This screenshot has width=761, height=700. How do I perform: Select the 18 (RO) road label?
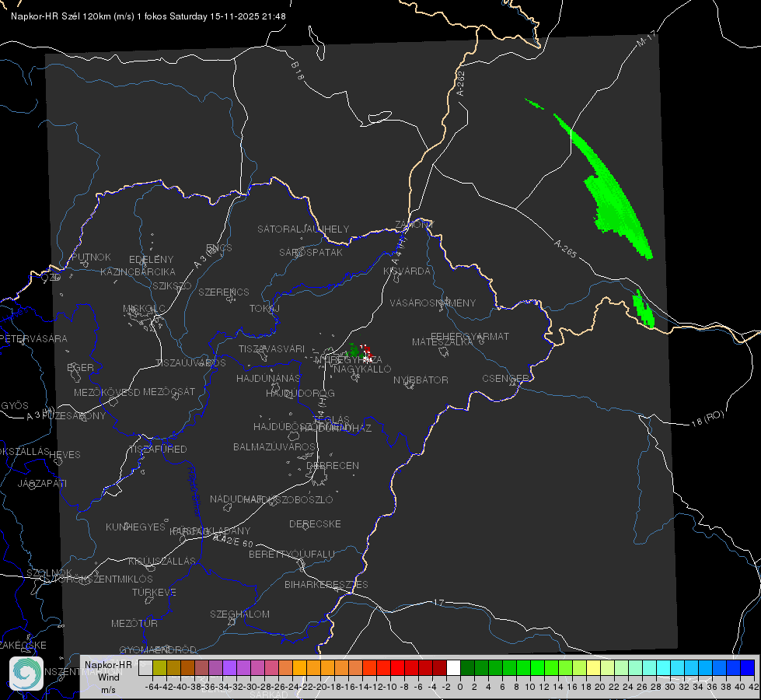pos(707,418)
